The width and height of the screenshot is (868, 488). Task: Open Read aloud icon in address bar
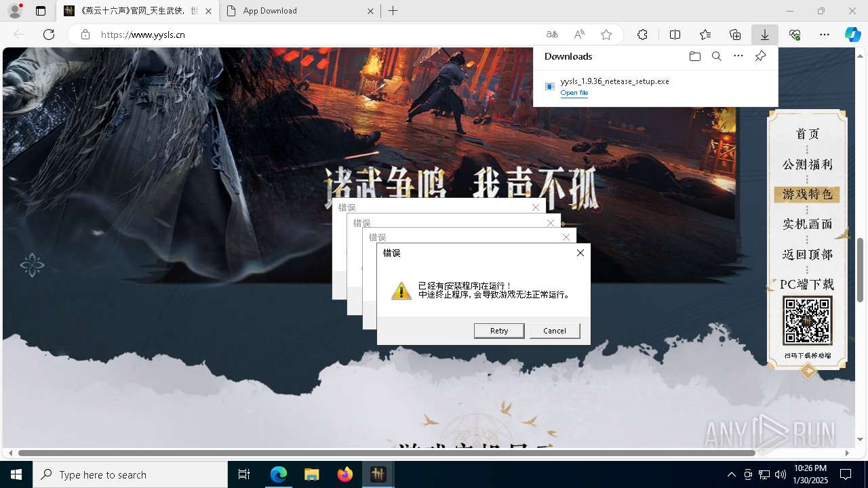coord(579,35)
